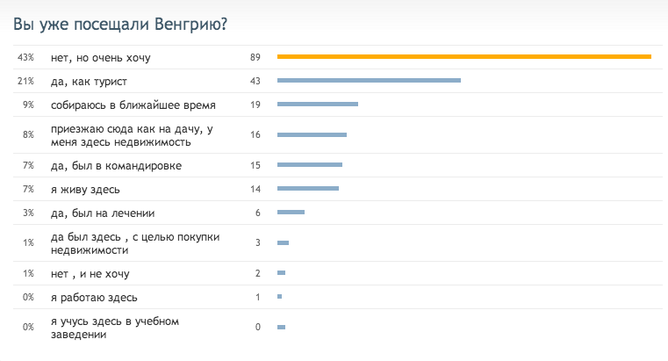Select the answer 'я учусь здесь в учебном заведении'
The width and height of the screenshot is (668, 361).
[115, 327]
